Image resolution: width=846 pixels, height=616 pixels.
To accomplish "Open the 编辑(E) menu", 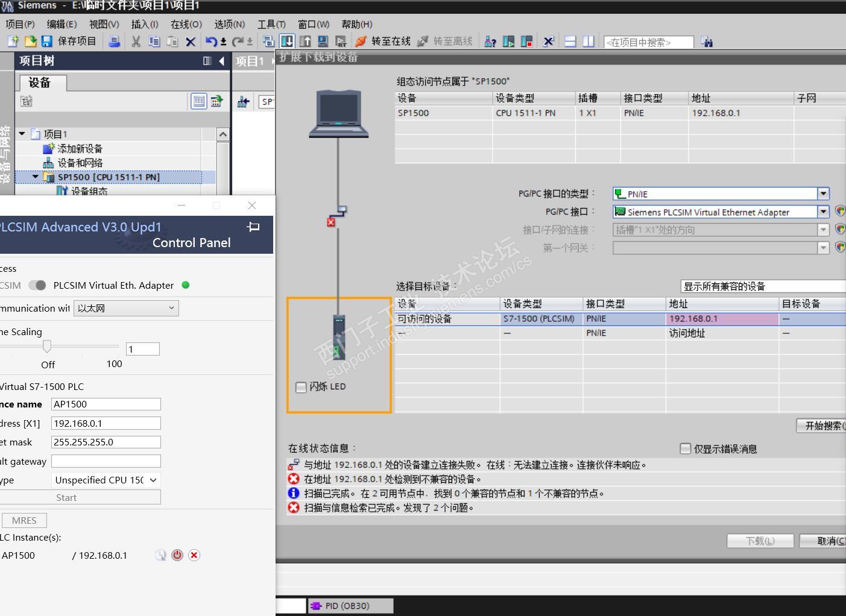I will (62, 24).
